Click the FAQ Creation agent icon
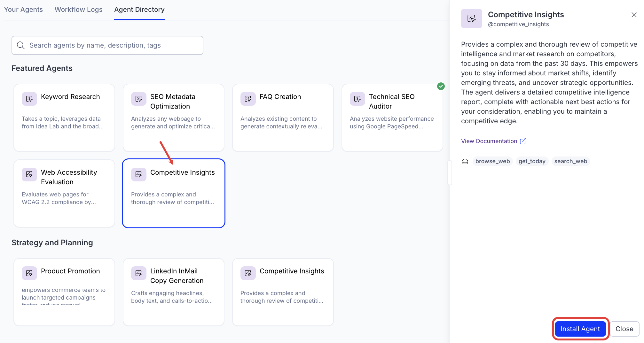The image size is (644, 343). tap(248, 99)
